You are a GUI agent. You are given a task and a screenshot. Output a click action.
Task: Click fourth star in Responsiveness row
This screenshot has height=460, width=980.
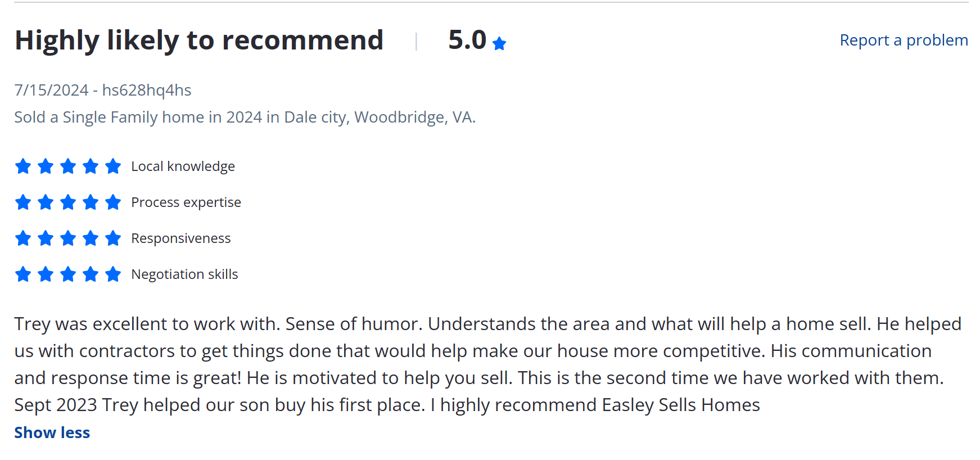pos(91,238)
